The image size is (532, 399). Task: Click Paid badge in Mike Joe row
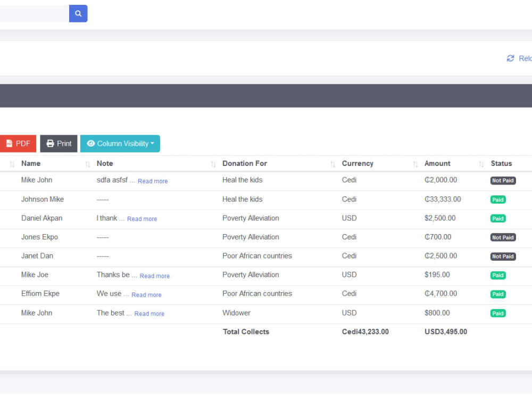point(498,275)
